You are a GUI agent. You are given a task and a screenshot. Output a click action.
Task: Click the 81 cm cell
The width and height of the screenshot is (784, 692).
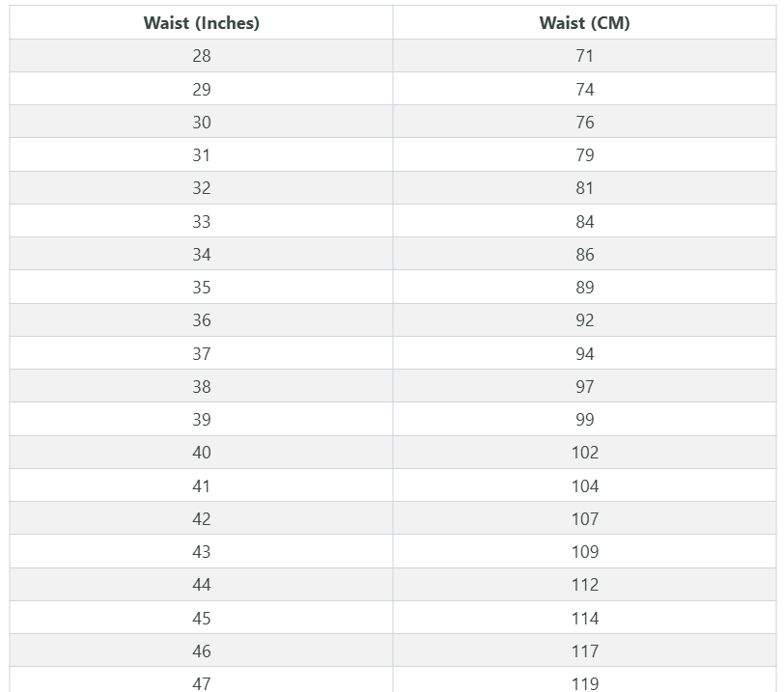coord(584,188)
